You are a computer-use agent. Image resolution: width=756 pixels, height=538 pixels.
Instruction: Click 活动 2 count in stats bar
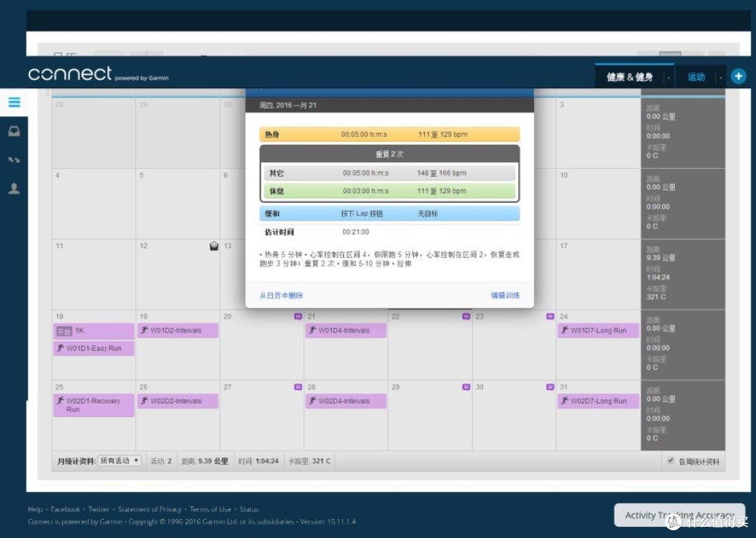tap(160, 461)
